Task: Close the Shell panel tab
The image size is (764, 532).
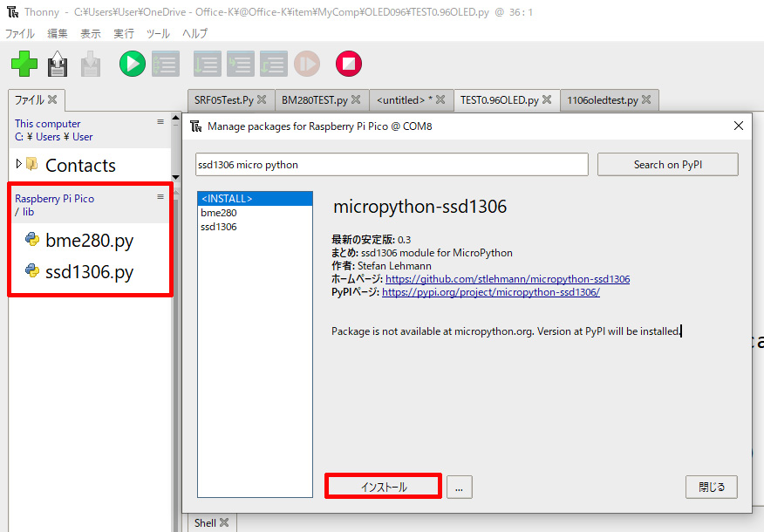Action: pos(224,522)
